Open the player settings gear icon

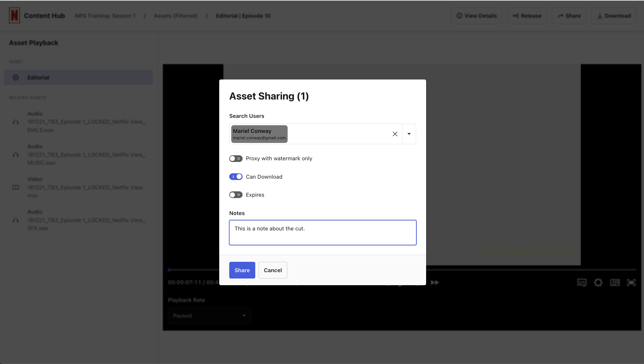(x=598, y=283)
